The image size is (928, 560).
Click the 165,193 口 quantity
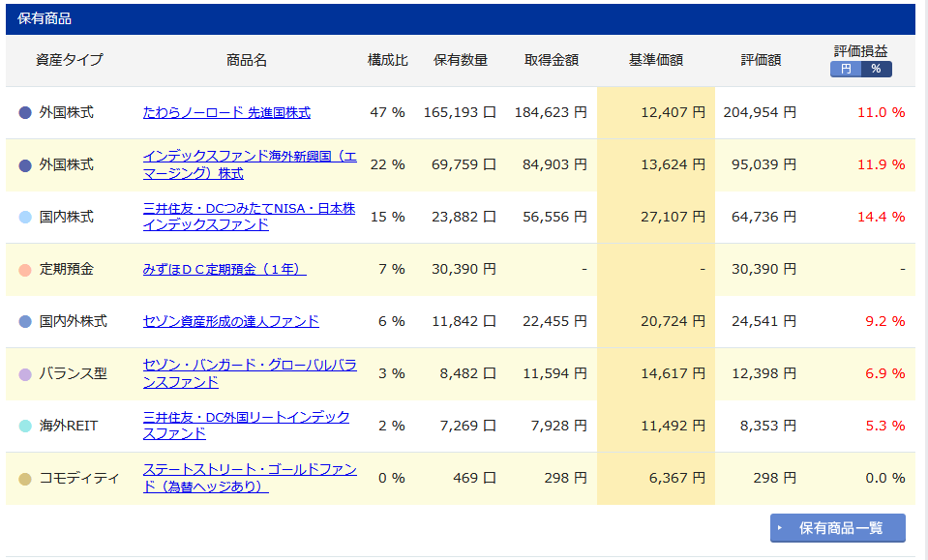[x=460, y=112]
